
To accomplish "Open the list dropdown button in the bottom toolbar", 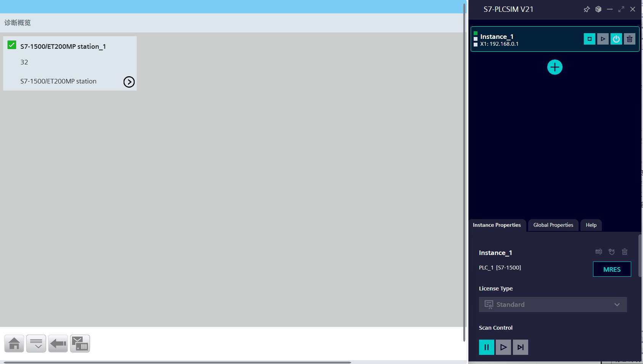I will pos(36,344).
